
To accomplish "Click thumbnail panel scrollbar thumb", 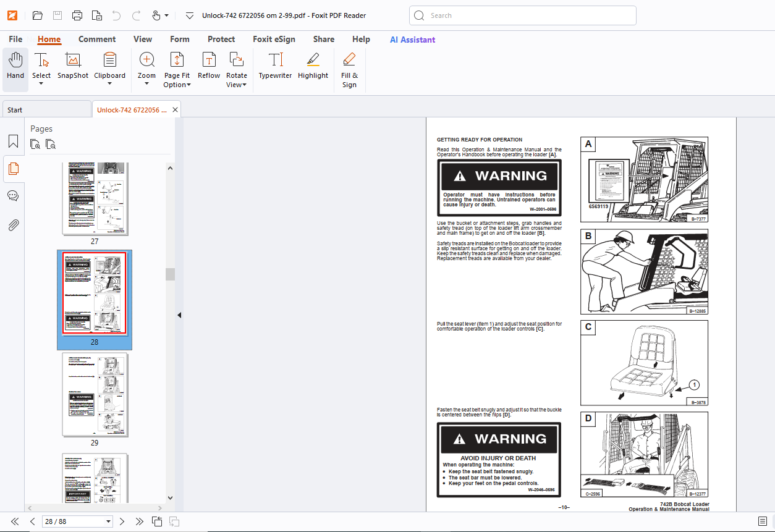I will [170, 274].
